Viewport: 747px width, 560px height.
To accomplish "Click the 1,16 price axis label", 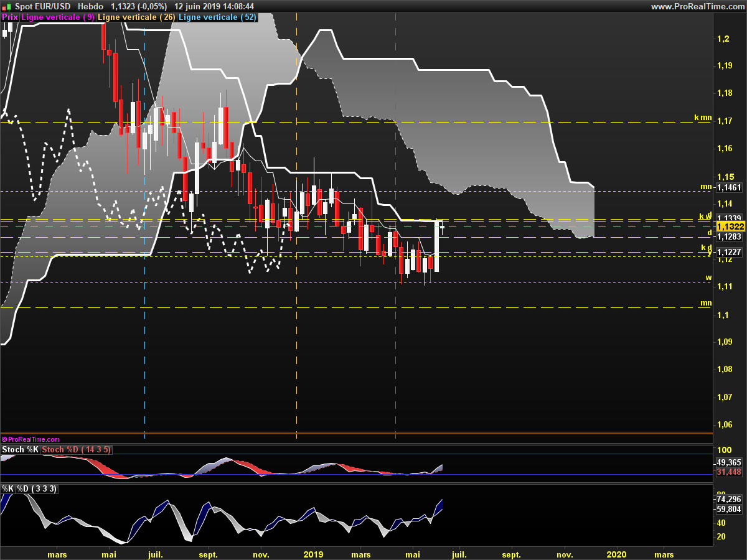I will [725, 149].
